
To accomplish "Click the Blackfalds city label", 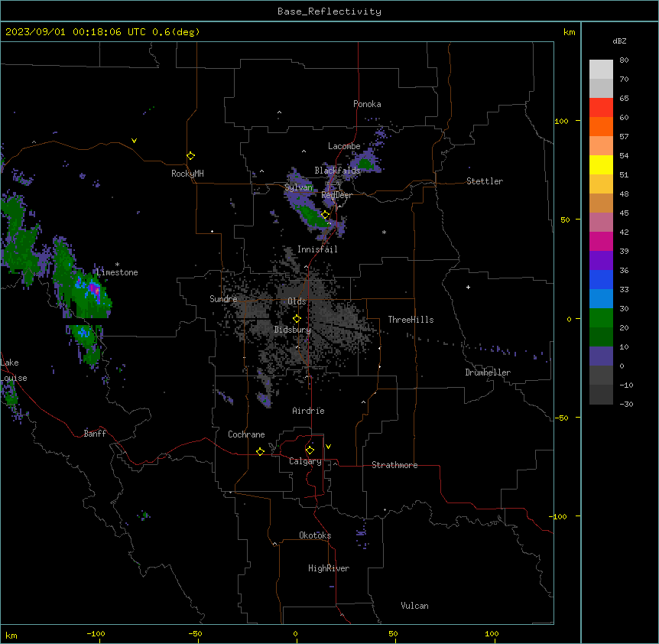I will [x=337, y=171].
